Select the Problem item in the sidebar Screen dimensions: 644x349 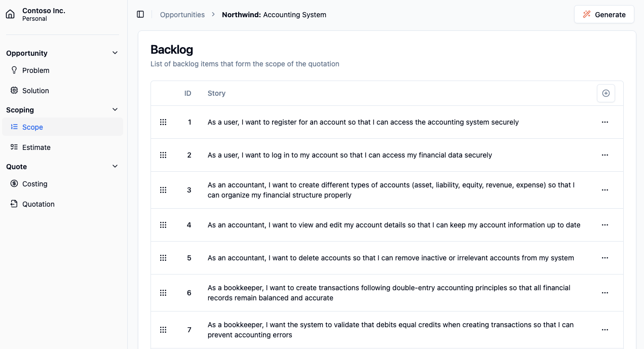36,70
